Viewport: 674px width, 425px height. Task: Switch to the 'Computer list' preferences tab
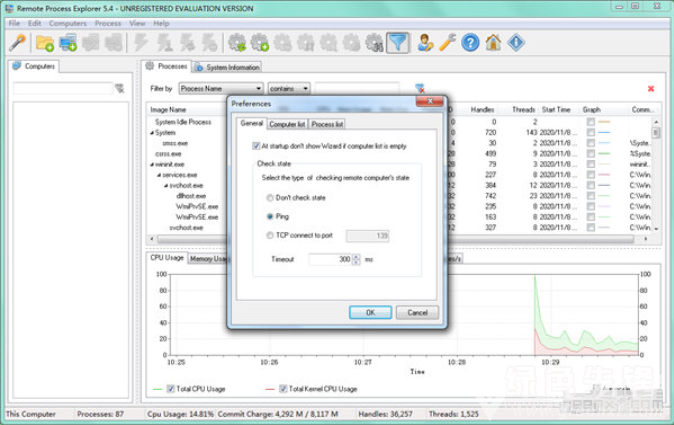point(287,124)
